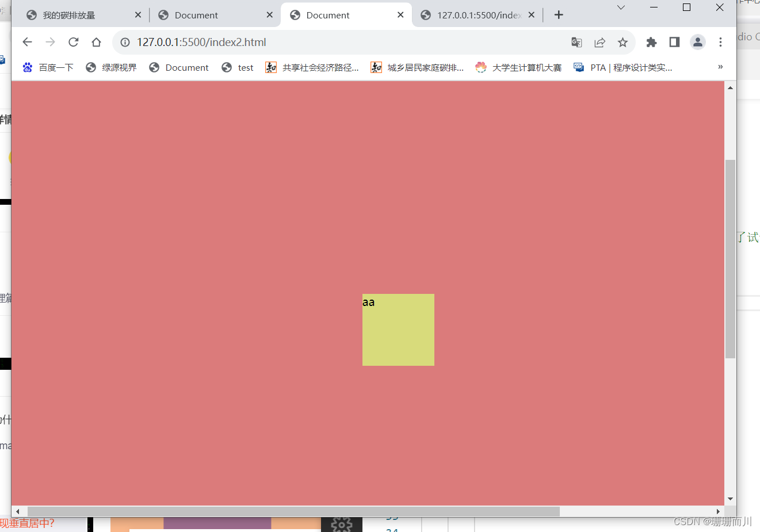The height and width of the screenshot is (532, 760).
Task: Click the vertical scrollbar thumb
Action: 730,259
